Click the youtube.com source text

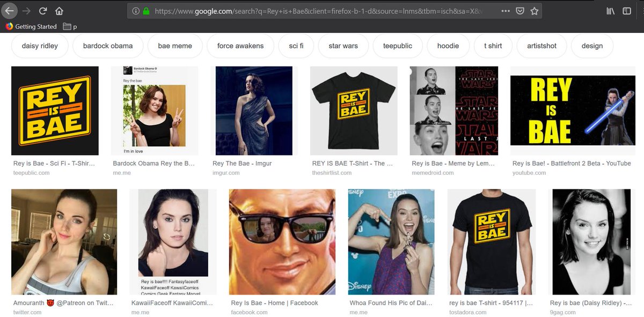[529, 173]
